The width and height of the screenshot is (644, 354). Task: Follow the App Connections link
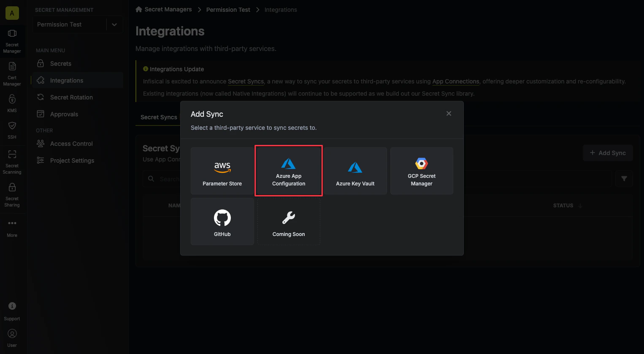(x=456, y=81)
